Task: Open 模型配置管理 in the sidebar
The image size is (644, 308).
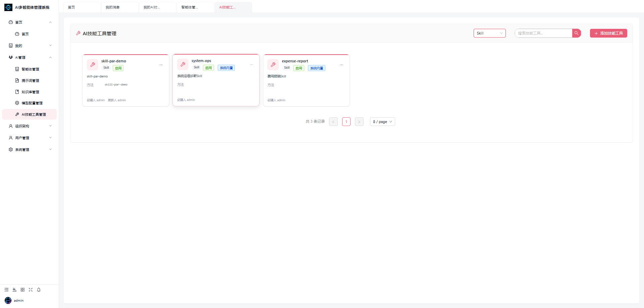Action: click(30, 103)
